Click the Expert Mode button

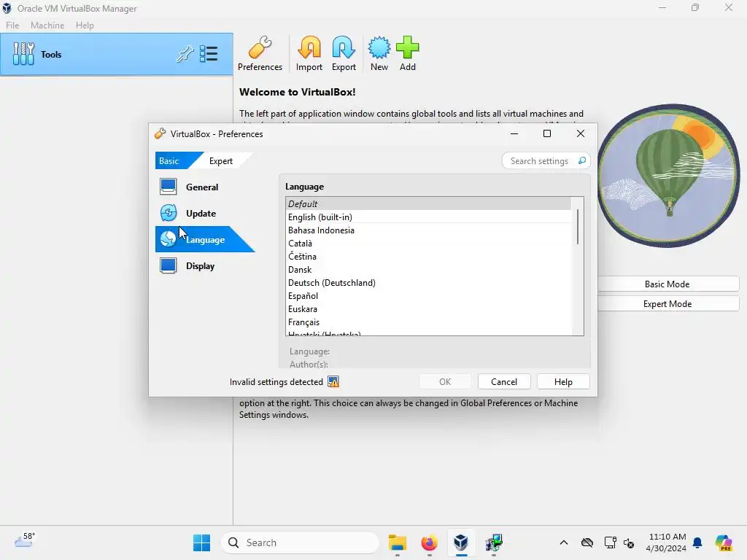667,304
